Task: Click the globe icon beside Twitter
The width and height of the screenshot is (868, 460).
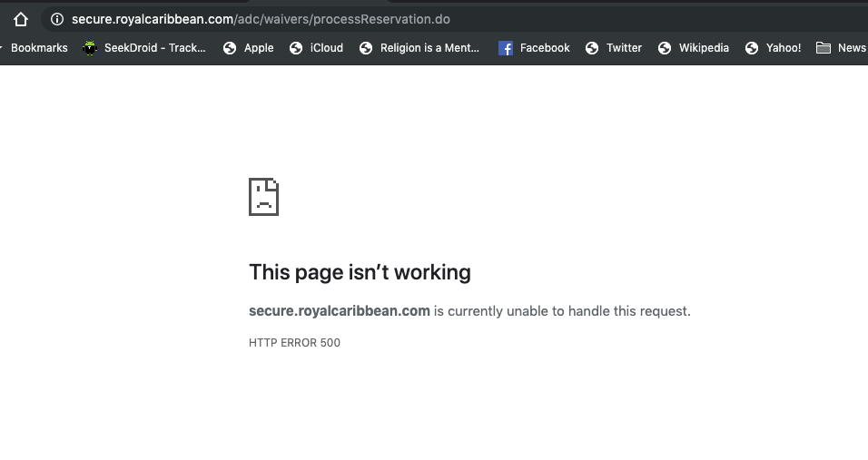Action: [592, 48]
